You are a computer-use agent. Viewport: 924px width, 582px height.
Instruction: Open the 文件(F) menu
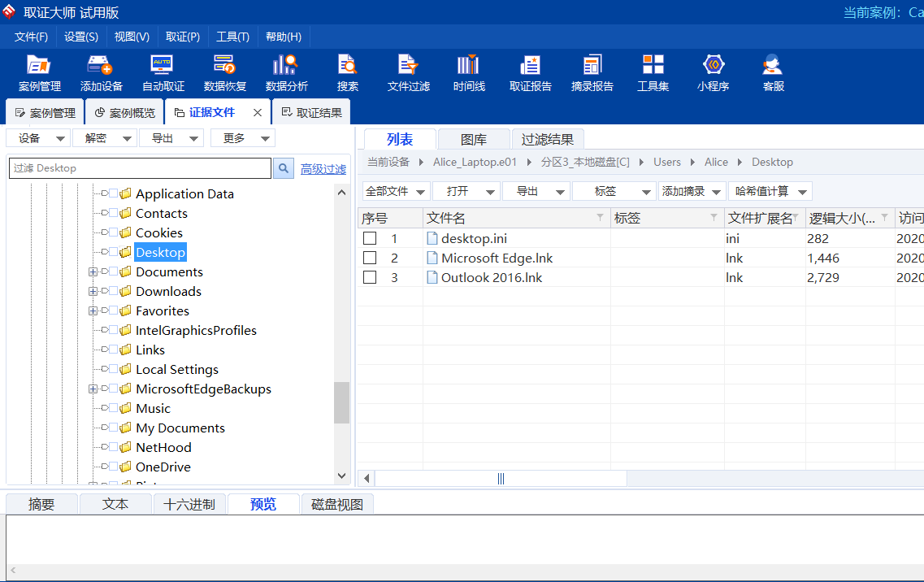pos(31,37)
